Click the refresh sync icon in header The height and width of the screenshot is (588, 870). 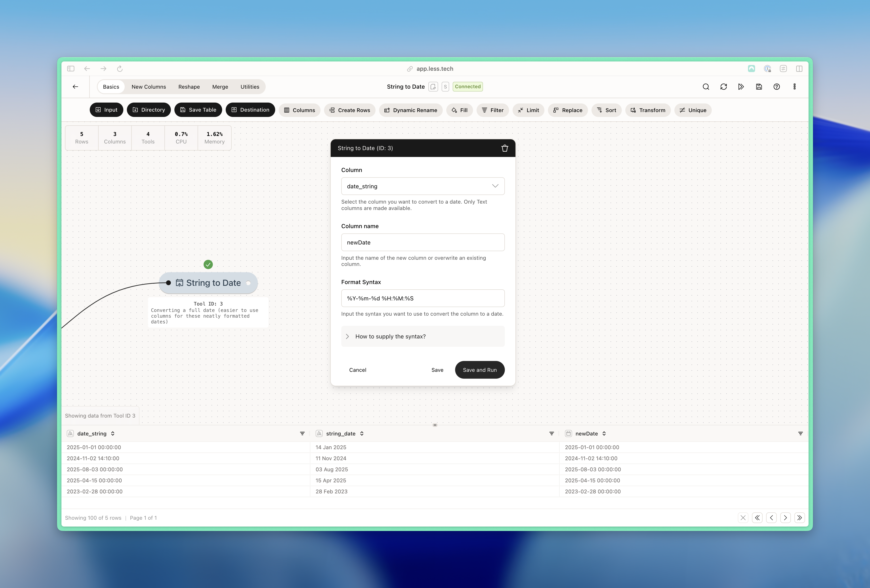pos(723,87)
